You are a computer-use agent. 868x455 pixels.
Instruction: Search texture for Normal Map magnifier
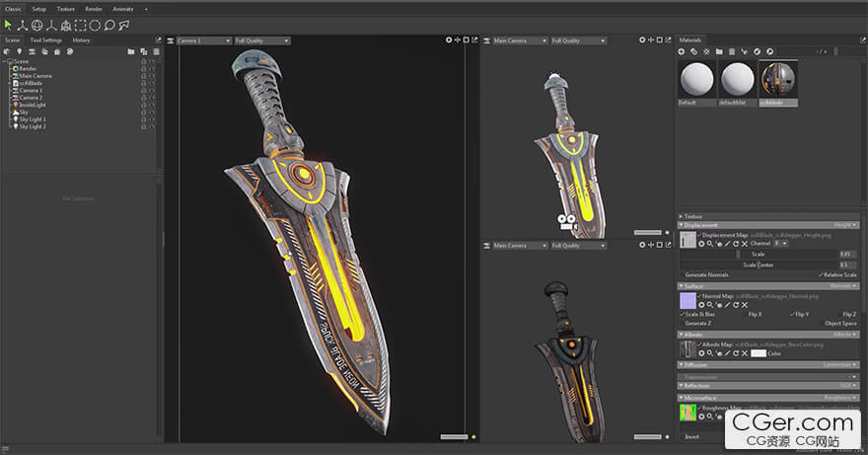click(x=709, y=305)
